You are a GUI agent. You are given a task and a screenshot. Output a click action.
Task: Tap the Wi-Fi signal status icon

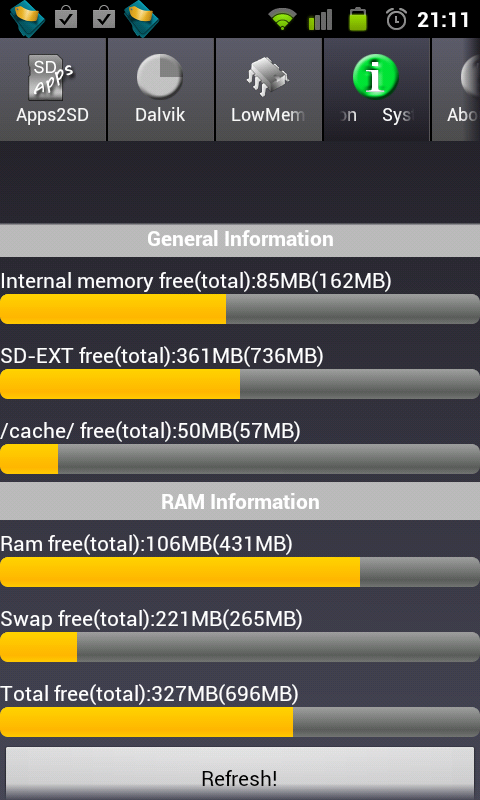click(x=282, y=20)
